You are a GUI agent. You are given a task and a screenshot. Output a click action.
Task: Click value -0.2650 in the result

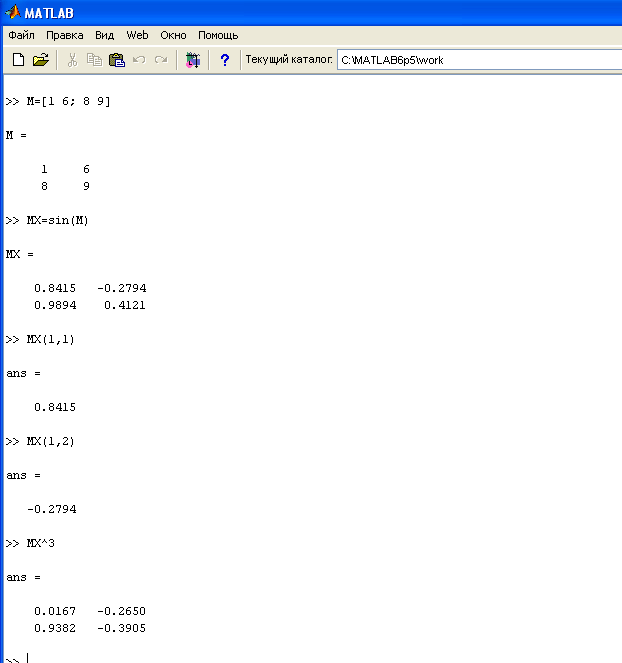pos(122,611)
